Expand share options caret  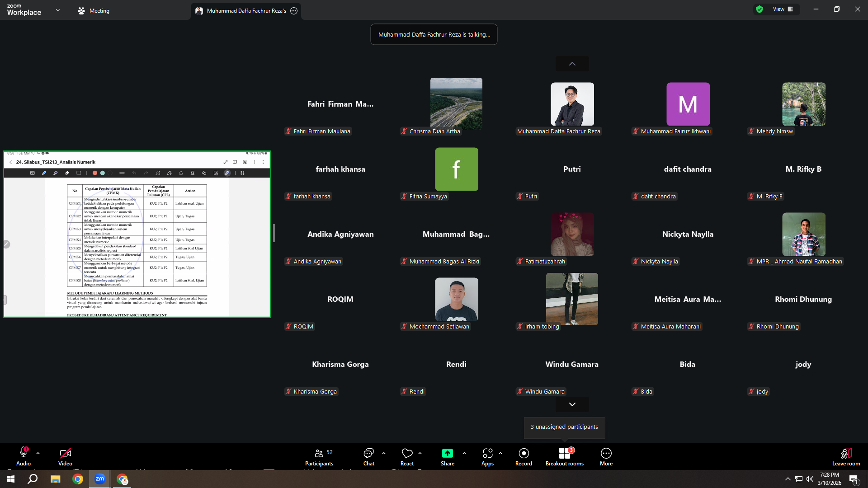(464, 453)
